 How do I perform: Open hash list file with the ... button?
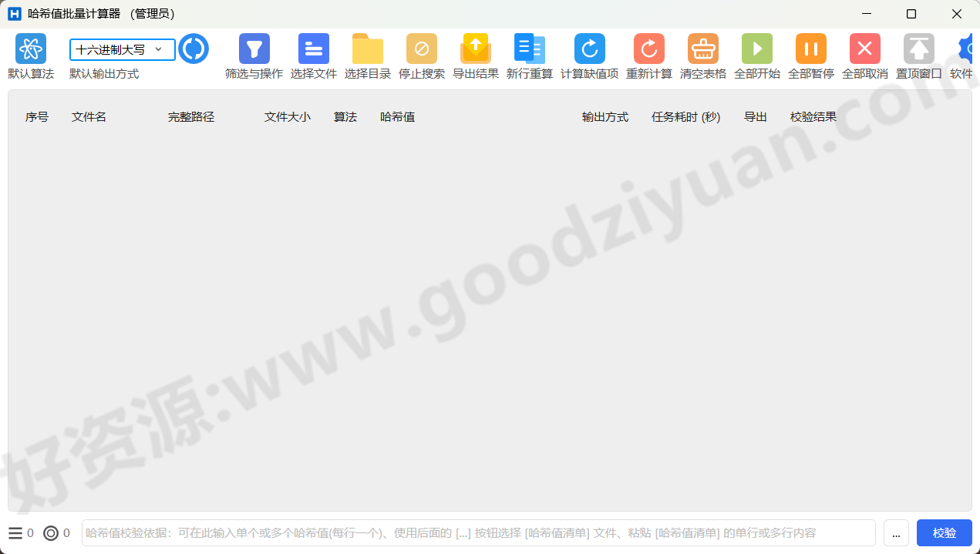(x=896, y=532)
